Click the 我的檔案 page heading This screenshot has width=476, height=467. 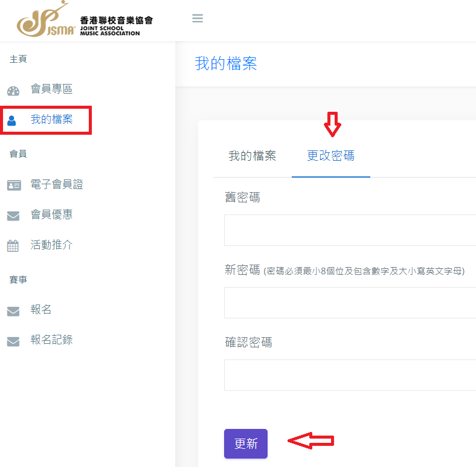tap(226, 63)
